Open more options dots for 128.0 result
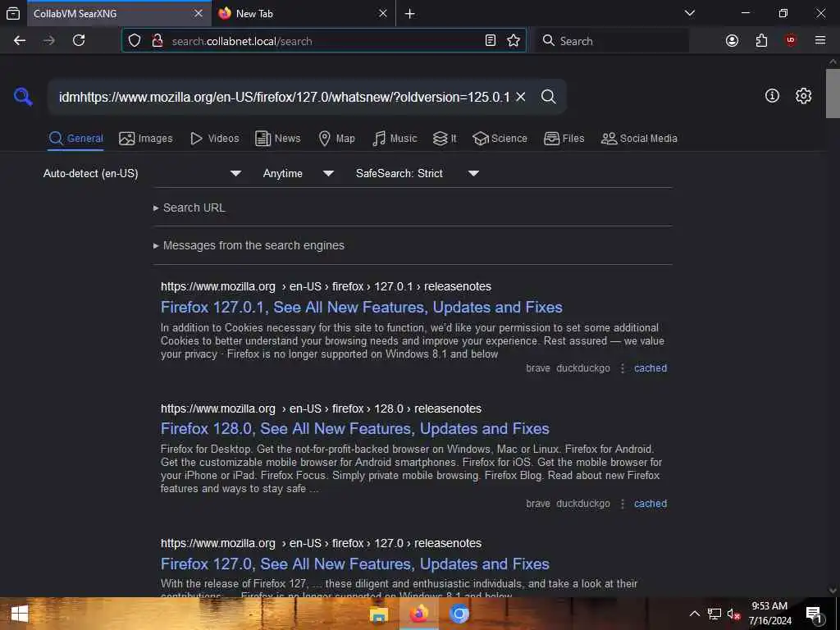The height and width of the screenshot is (630, 840). click(623, 504)
